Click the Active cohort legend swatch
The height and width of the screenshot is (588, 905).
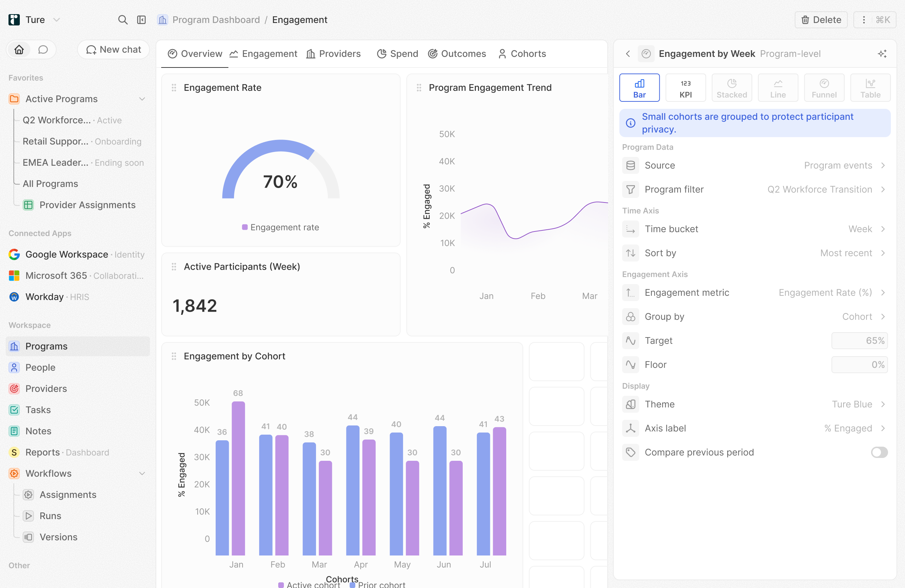[x=281, y=585]
